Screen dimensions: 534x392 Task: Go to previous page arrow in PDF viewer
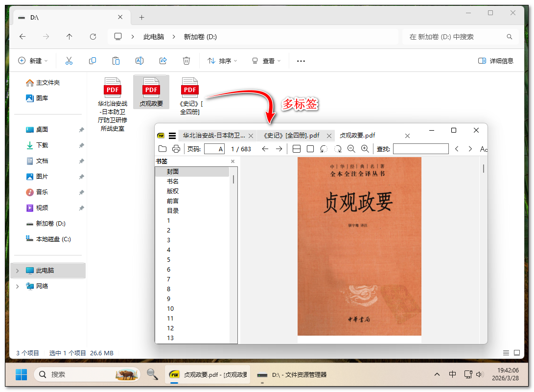265,149
